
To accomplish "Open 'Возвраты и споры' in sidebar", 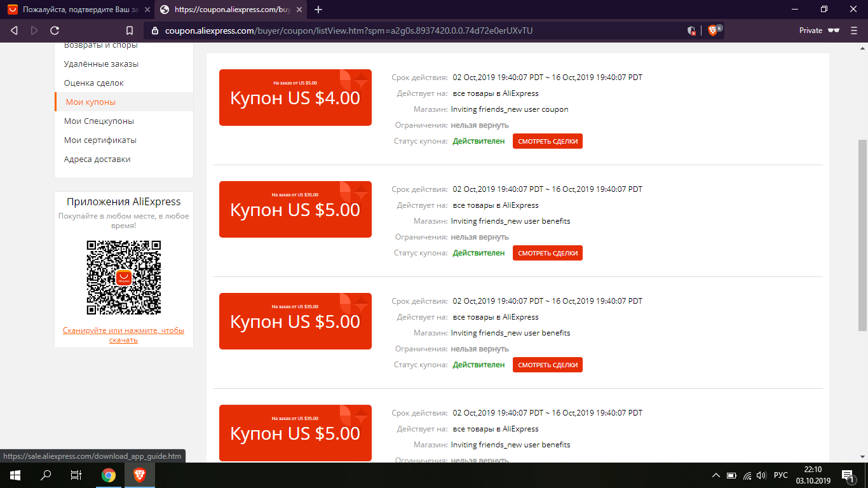I will coord(101,45).
